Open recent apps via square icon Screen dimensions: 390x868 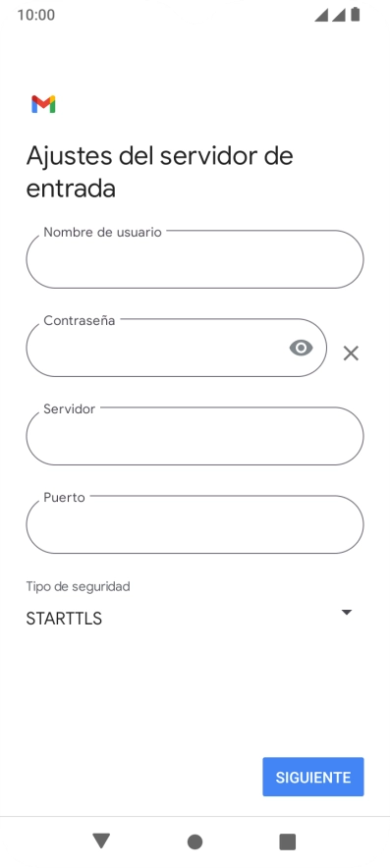[288, 841]
